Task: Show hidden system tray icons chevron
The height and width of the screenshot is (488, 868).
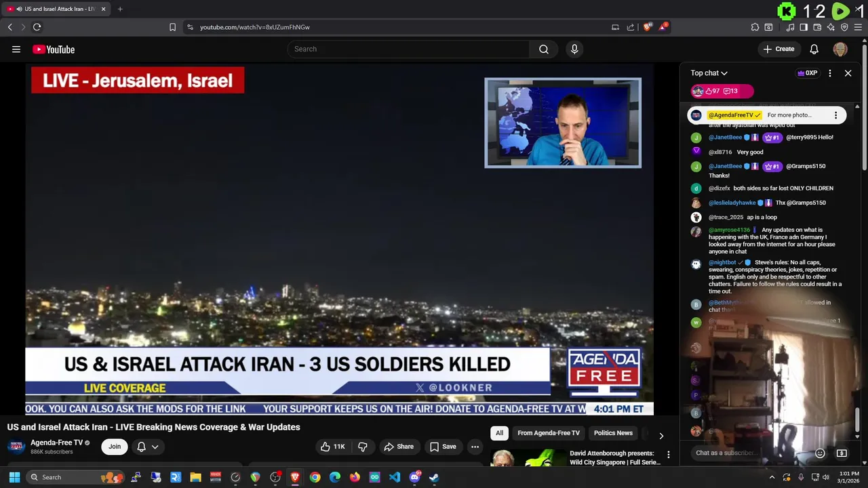Action: [x=772, y=477]
